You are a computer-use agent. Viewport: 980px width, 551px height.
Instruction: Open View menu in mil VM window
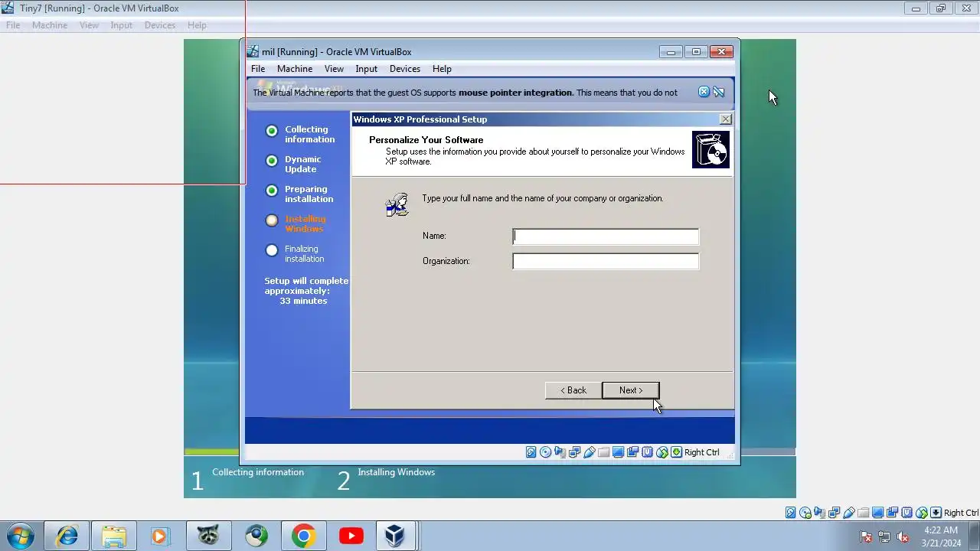click(x=334, y=69)
